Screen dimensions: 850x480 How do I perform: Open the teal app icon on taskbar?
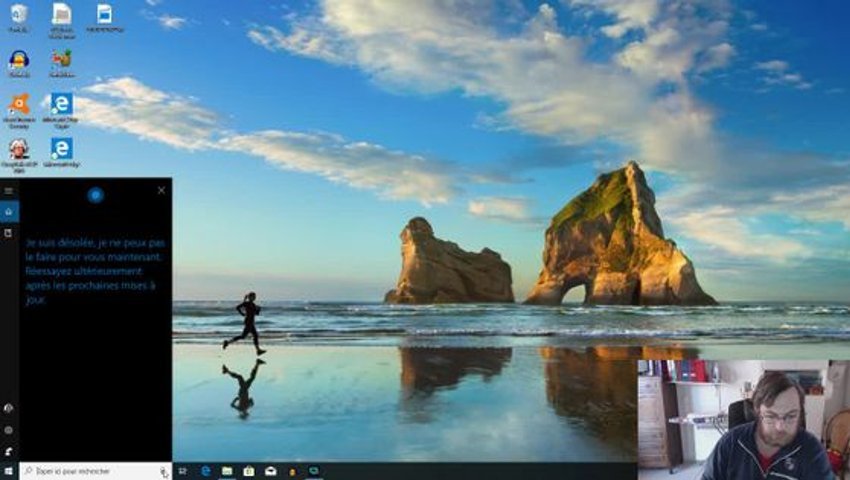click(x=314, y=471)
